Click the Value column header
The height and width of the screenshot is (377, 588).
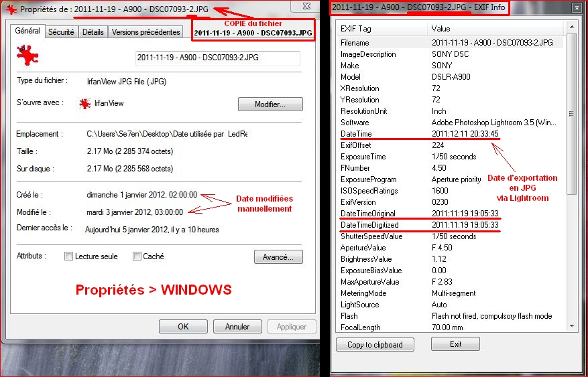coord(495,29)
